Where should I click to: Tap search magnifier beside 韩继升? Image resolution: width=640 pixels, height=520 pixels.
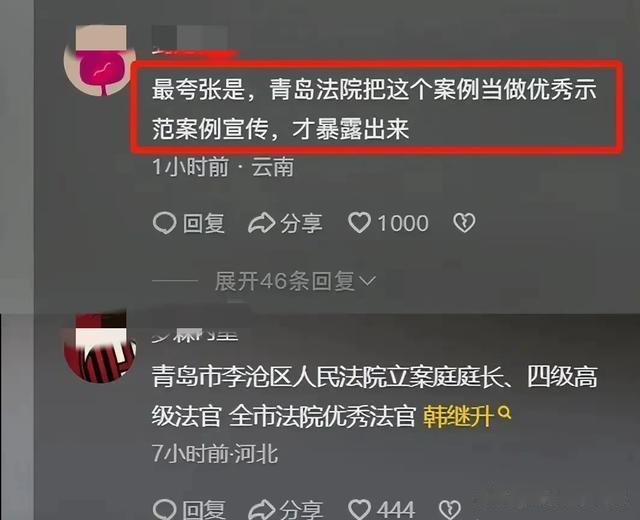coord(504,412)
